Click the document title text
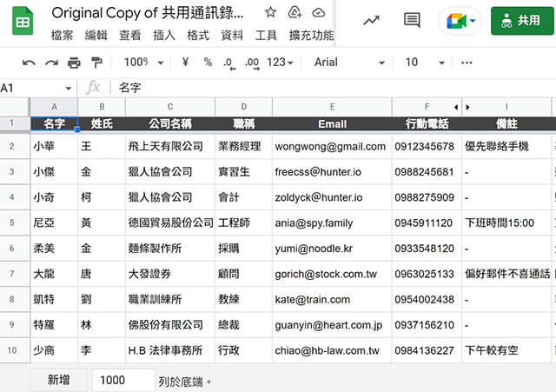 coord(148,13)
